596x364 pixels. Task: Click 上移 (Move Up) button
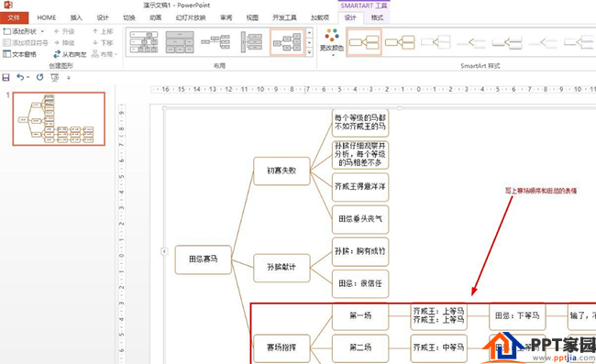pos(103,31)
